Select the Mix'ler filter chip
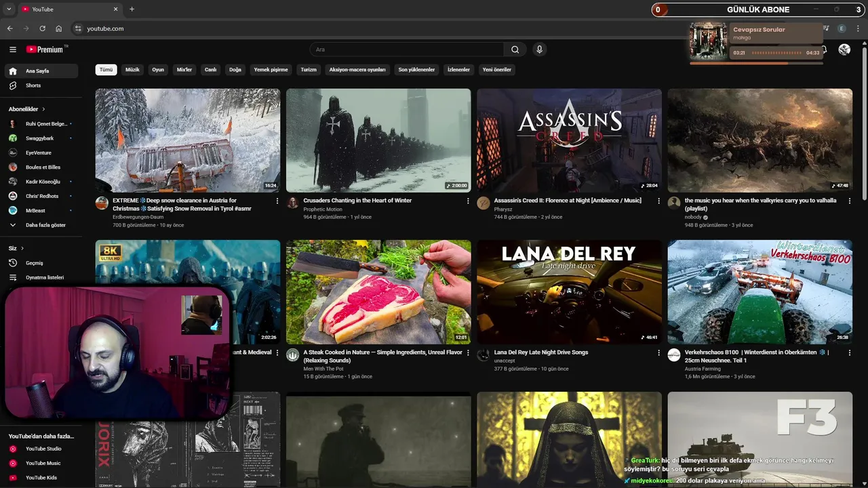This screenshot has height=488, width=868. coord(184,70)
